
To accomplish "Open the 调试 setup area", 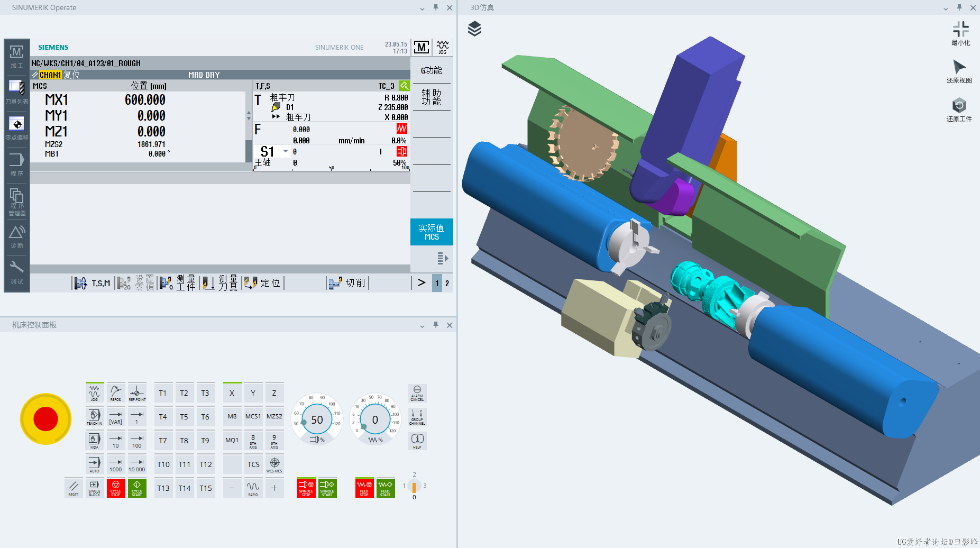I will click(17, 272).
